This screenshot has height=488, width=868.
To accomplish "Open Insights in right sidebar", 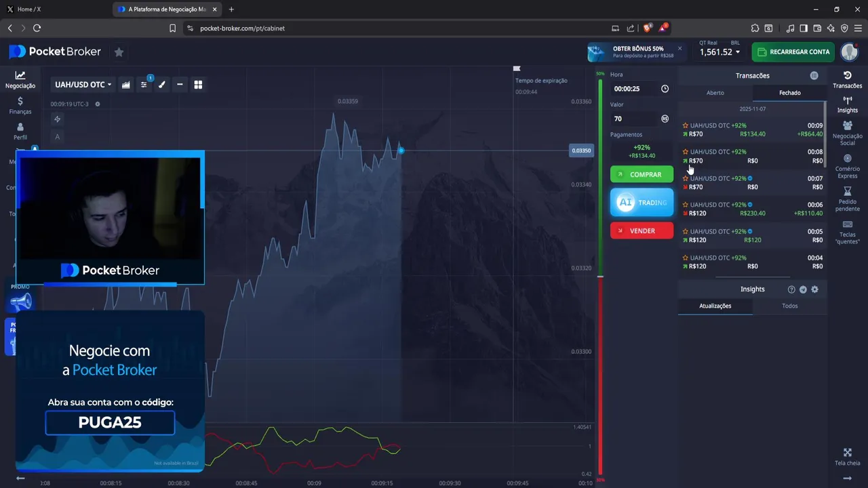I will (x=848, y=104).
